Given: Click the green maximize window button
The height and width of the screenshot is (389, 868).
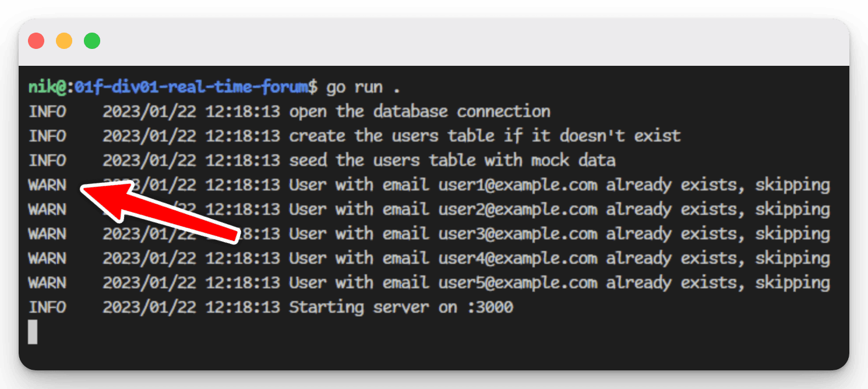Looking at the screenshot, I should 92,41.
